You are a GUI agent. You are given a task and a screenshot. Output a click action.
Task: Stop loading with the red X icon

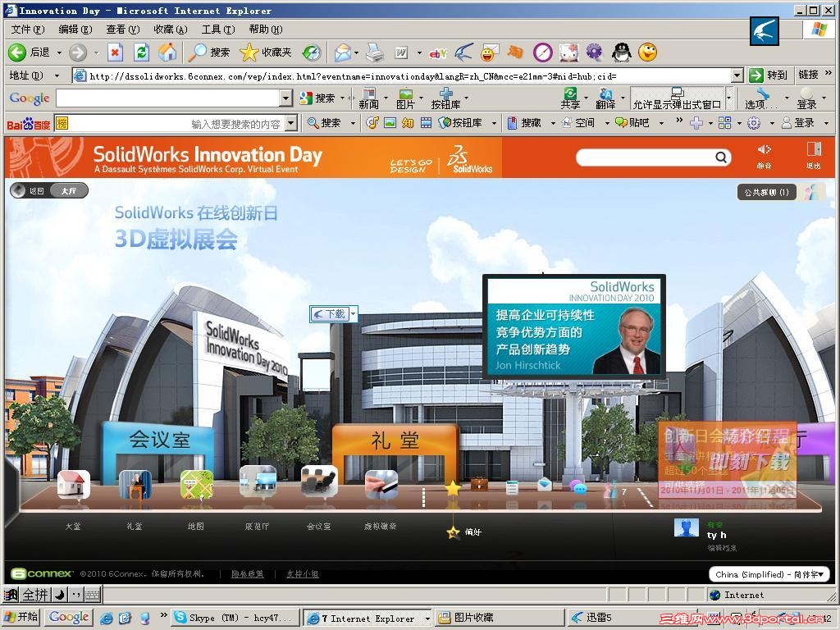(115, 52)
